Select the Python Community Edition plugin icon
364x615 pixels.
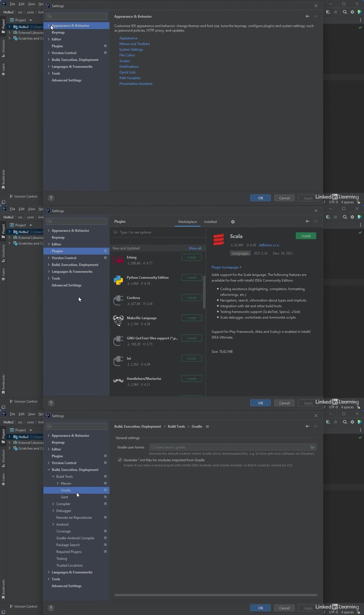pyautogui.click(x=118, y=280)
